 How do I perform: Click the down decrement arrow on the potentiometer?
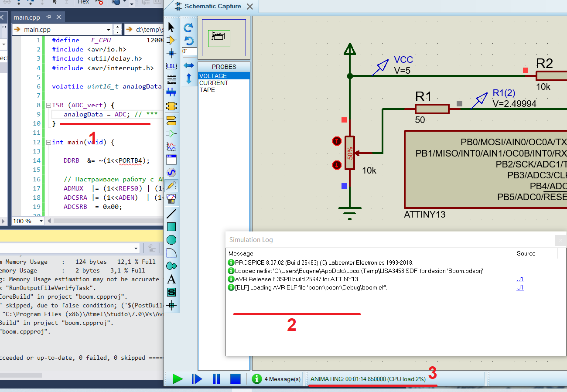[x=337, y=165]
